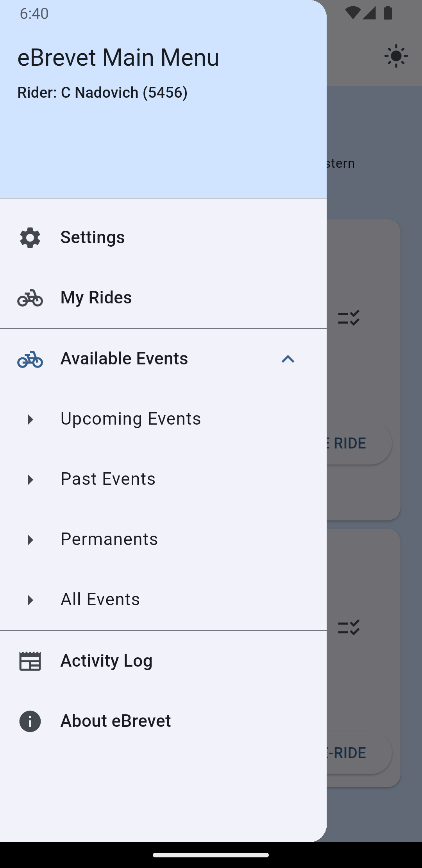Expand the Permanents arrow
The width and height of the screenshot is (422, 868).
[30, 540]
